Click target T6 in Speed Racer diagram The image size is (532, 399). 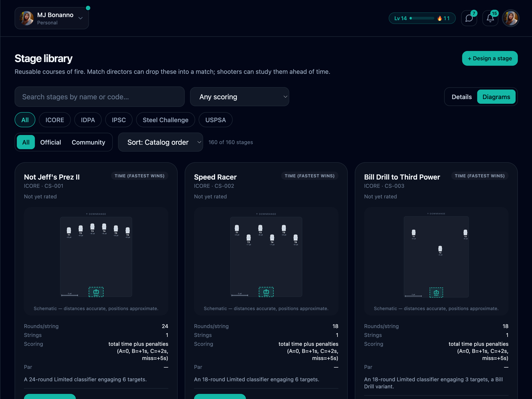[296, 238]
